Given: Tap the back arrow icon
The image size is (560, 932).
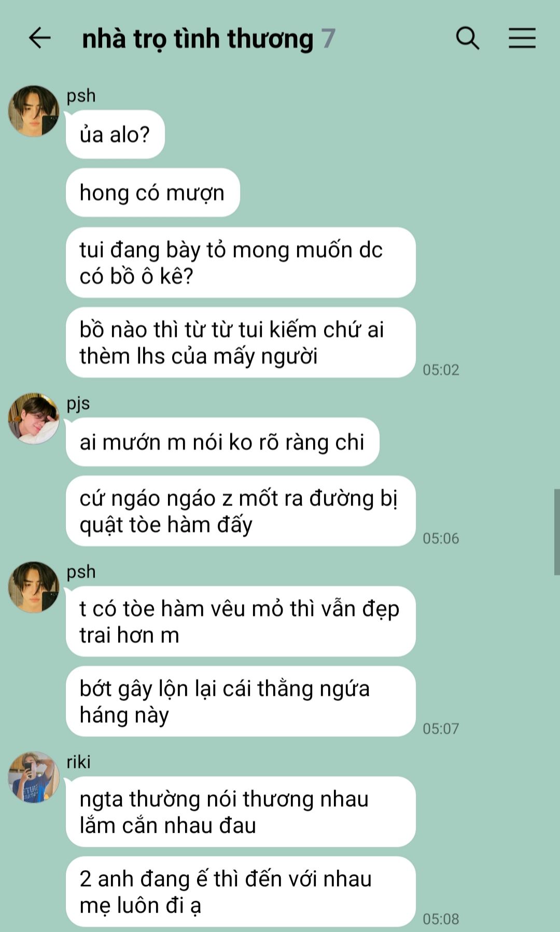Looking at the screenshot, I should [39, 38].
